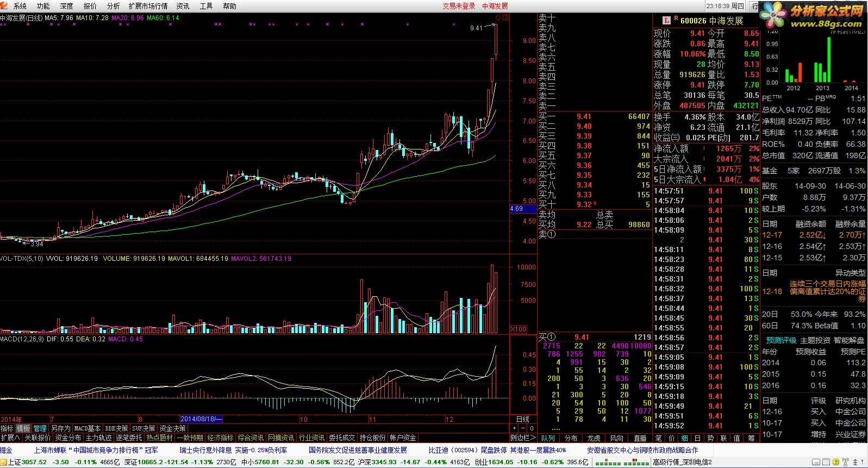Viewport: 868px width, 468px height.
Task: Open the 资金分布 tab
Action: (68, 438)
